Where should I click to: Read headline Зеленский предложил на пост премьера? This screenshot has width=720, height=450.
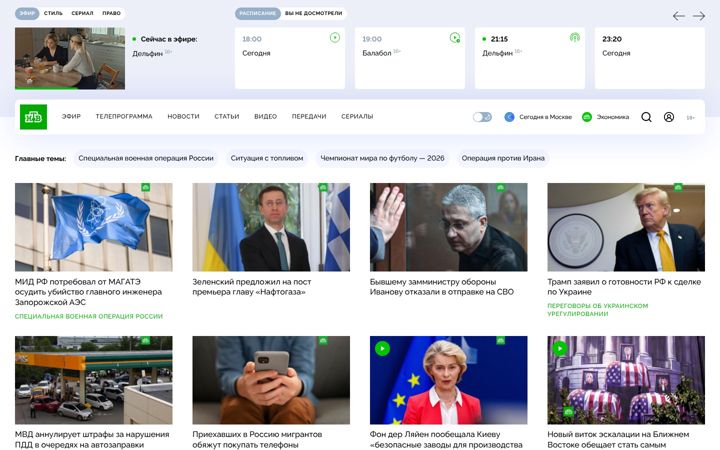pos(252,287)
